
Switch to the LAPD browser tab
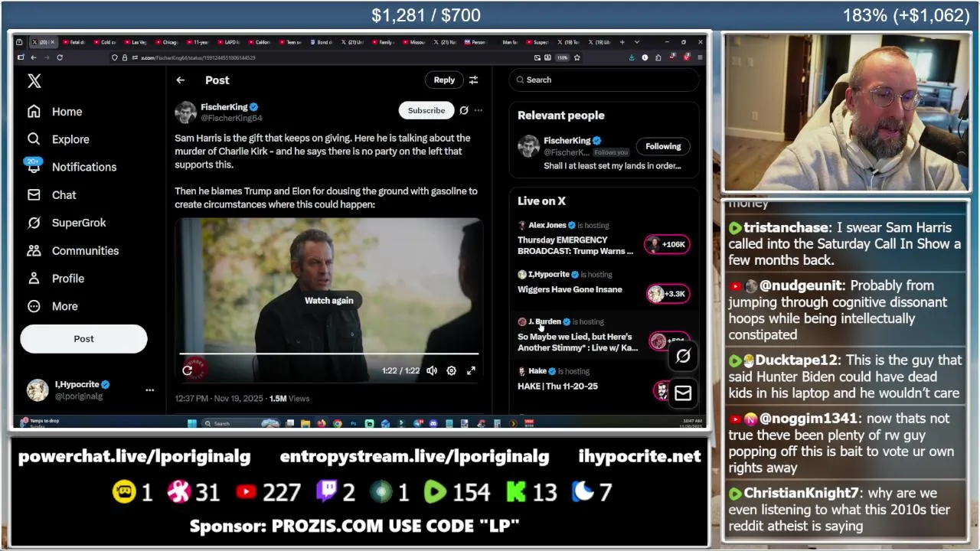click(230, 42)
